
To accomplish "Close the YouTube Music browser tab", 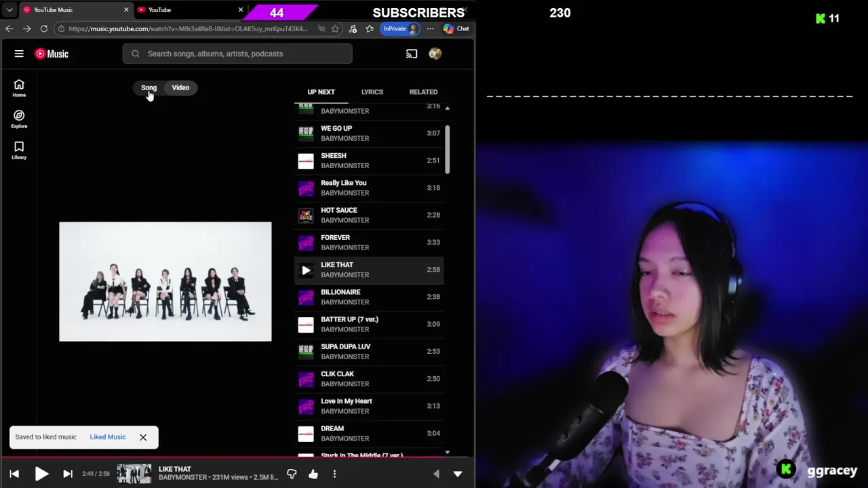I will pyautogui.click(x=126, y=9).
